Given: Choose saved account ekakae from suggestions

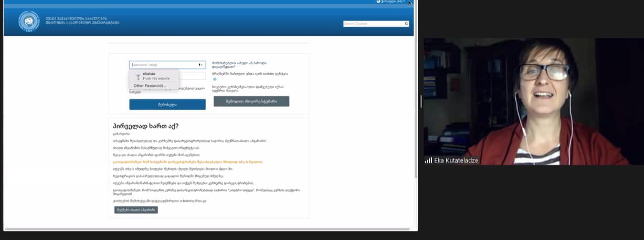Looking at the screenshot, I should [x=154, y=76].
